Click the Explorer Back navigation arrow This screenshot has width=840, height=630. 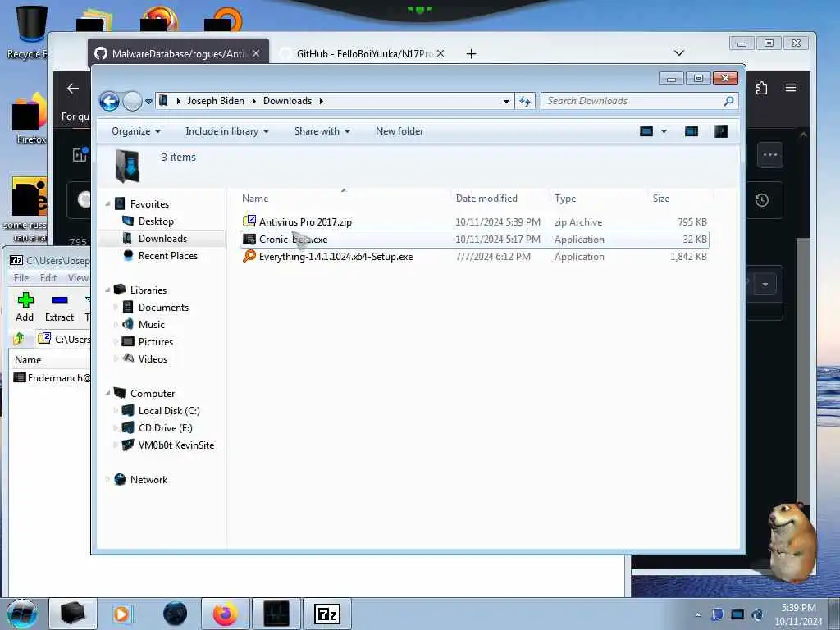109,101
